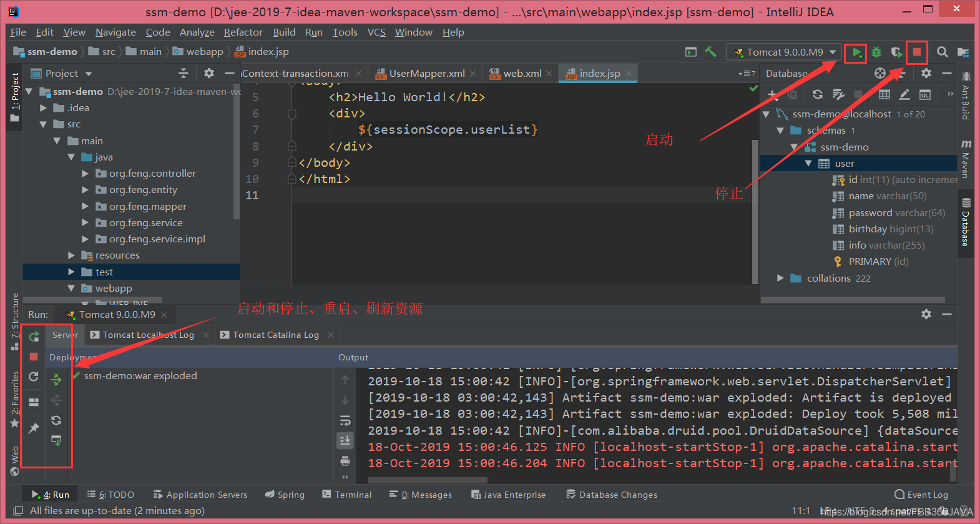Deploy all artifacts green arrows icon

[x=56, y=380]
